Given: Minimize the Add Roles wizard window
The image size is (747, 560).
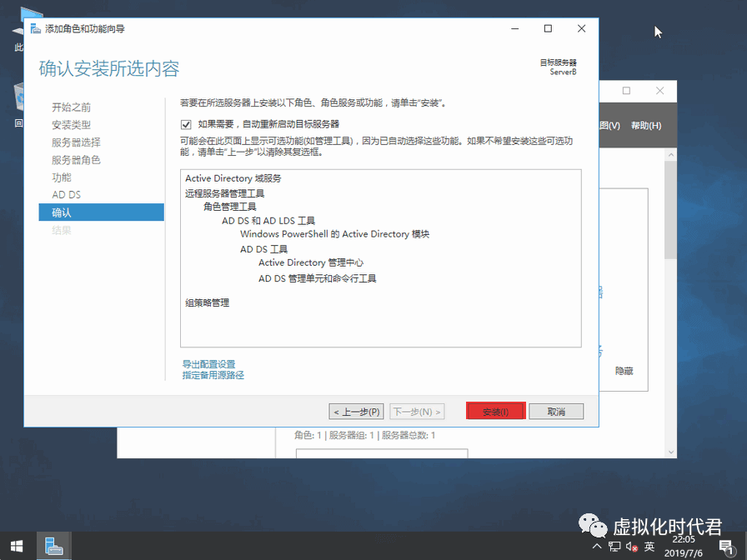Looking at the screenshot, I should coord(514,28).
